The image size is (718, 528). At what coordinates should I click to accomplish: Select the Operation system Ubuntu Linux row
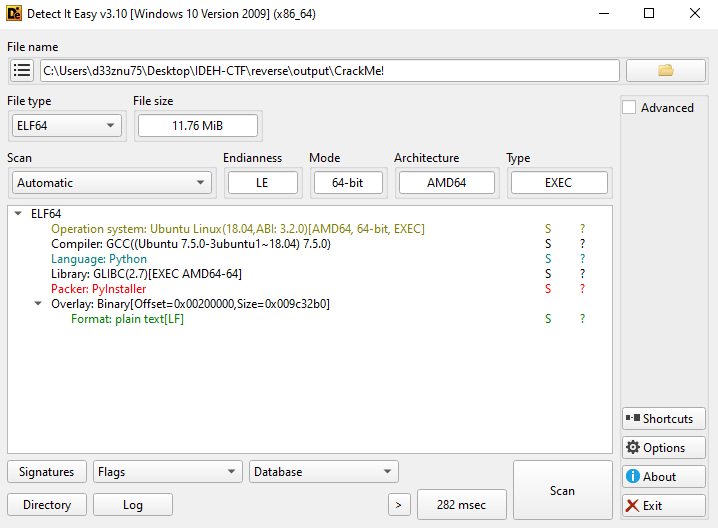[238, 229]
